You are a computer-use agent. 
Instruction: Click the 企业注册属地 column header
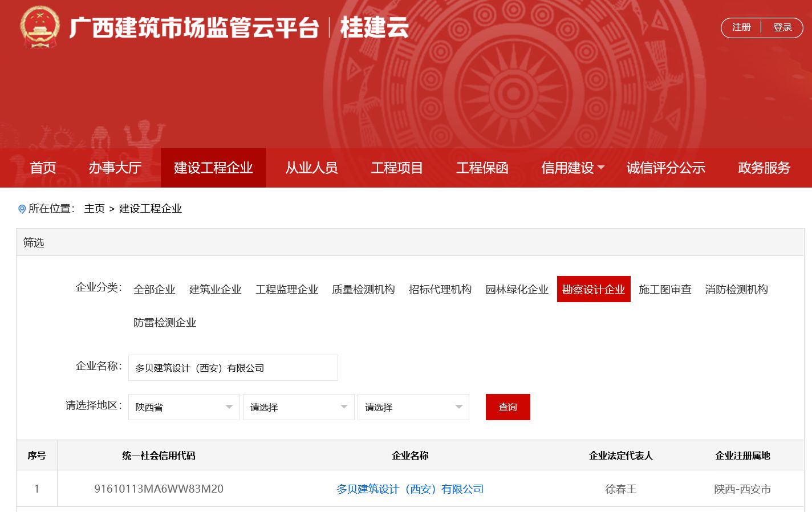pos(742,456)
